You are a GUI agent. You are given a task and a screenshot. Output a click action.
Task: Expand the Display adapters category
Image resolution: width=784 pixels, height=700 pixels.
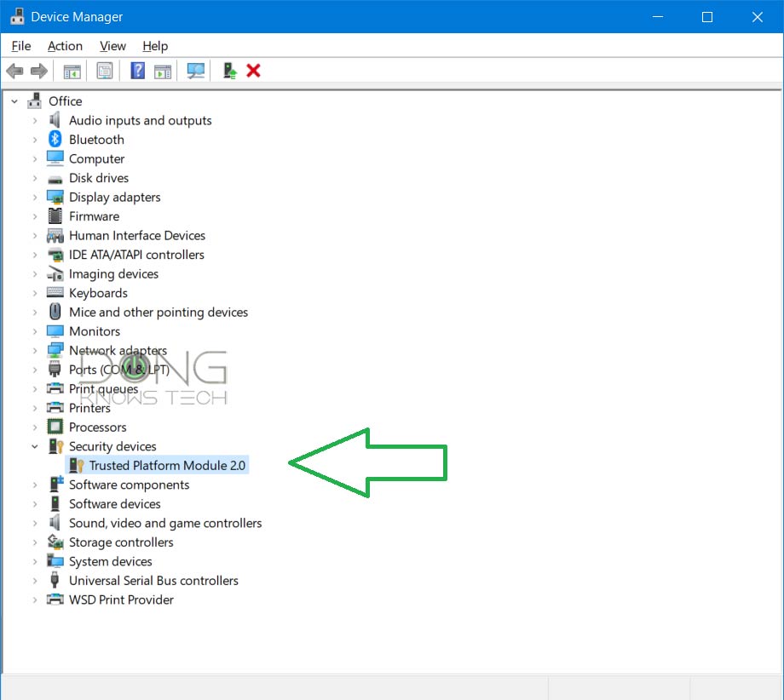click(34, 198)
